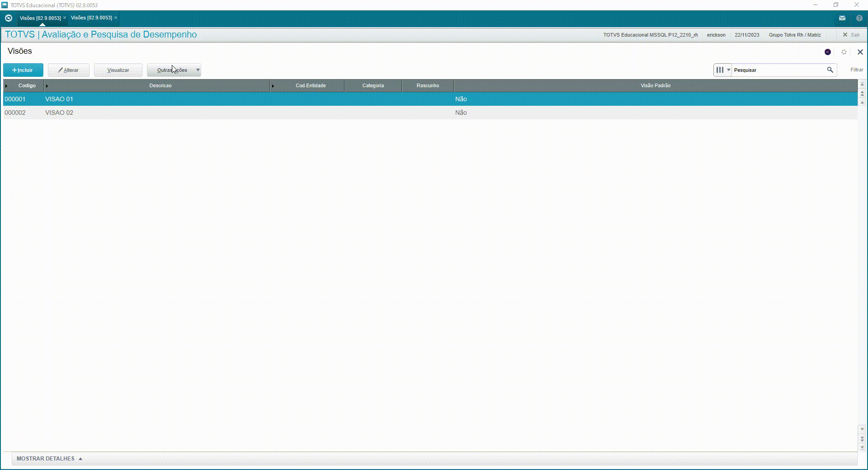The height and width of the screenshot is (470, 868).
Task: Select the VISAO 01 description cell
Action: [x=59, y=99]
